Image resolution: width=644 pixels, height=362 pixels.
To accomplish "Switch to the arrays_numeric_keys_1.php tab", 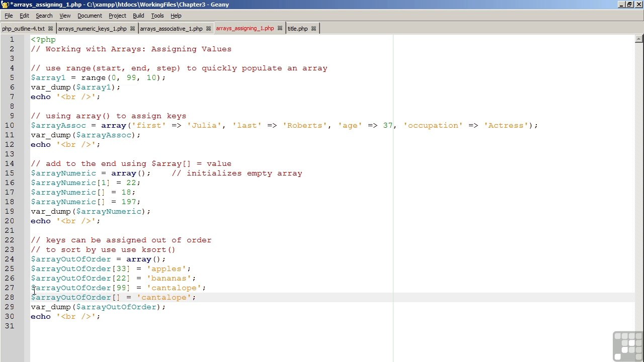I will (92, 29).
